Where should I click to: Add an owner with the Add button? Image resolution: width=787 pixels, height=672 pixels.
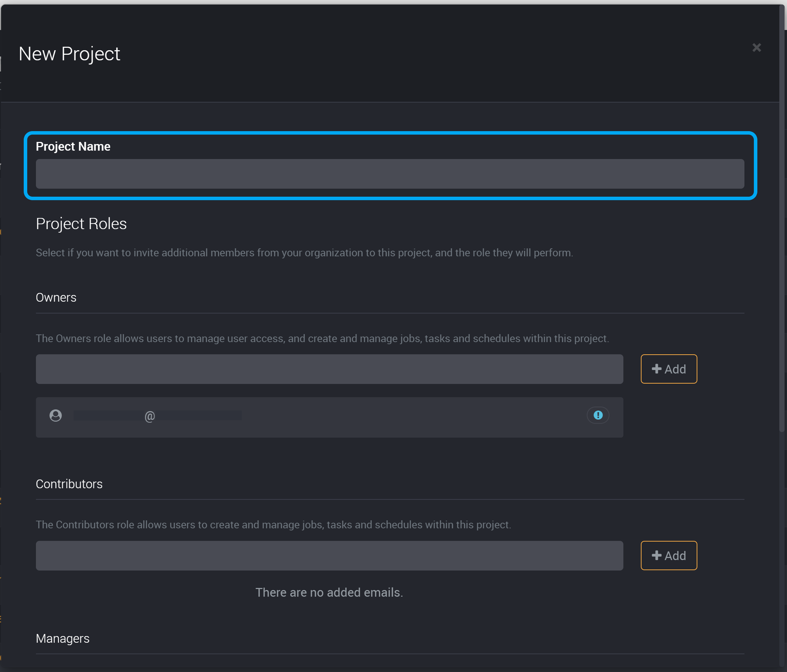(x=668, y=369)
